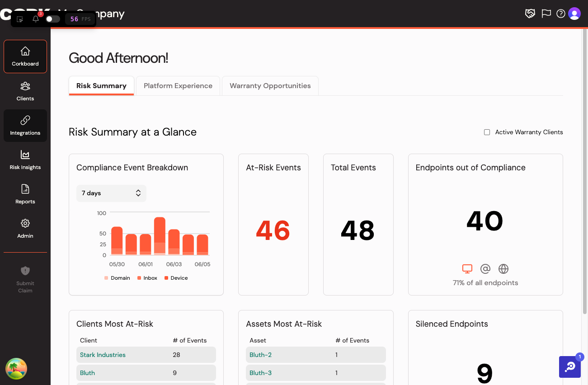Toggle the Device legend swatch
588x385 pixels.
166,278
